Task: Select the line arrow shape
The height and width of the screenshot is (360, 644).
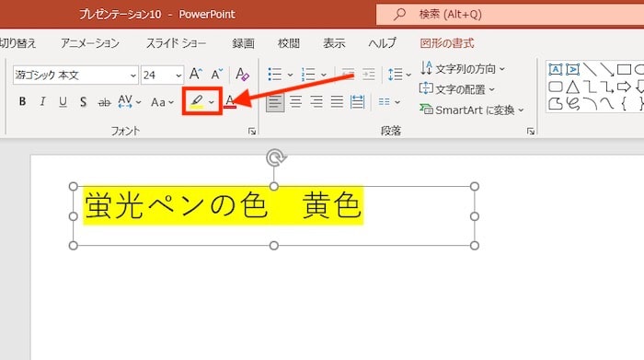Action: 606,69
